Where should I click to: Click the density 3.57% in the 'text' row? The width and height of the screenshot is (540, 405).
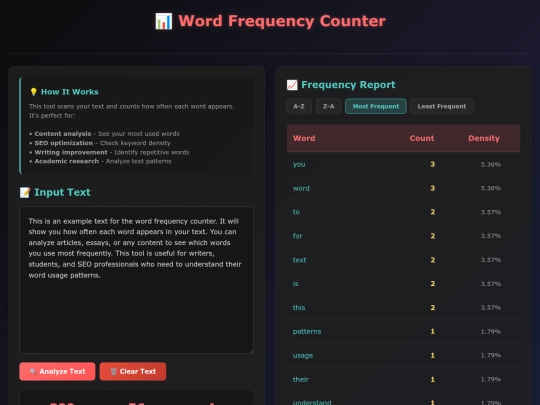point(491,260)
